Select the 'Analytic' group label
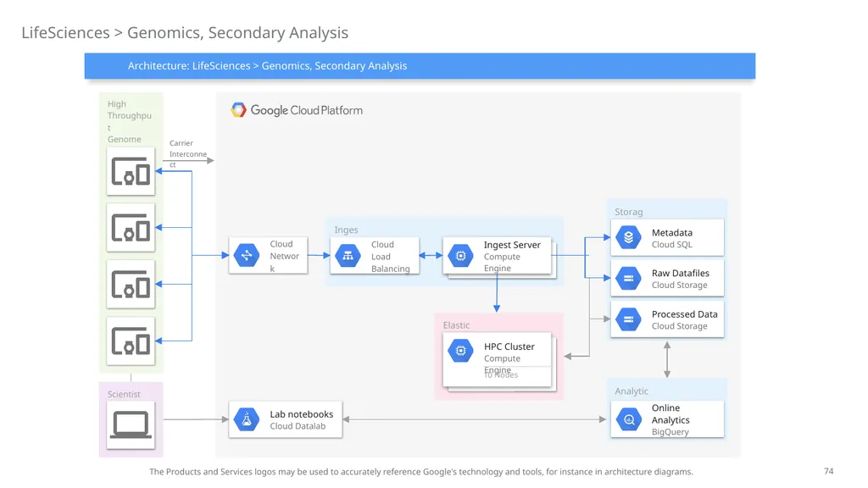868x488 pixels. (631, 391)
